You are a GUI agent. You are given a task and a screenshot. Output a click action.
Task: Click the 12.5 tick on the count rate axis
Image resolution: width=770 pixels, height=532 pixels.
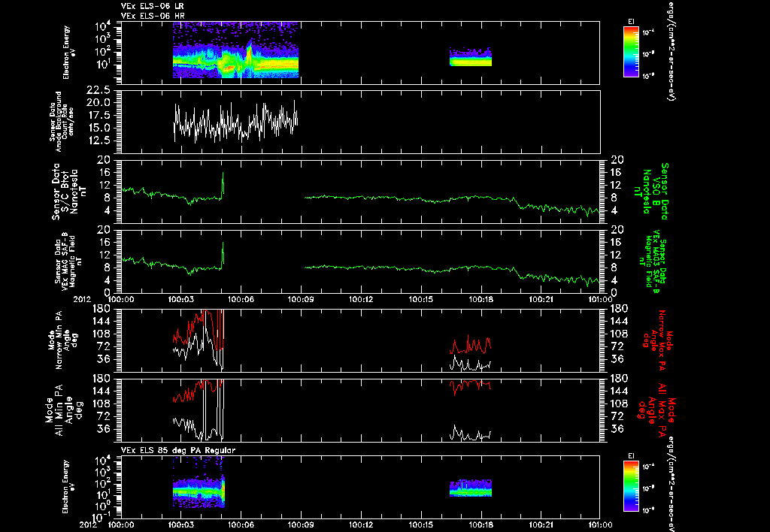(98, 141)
